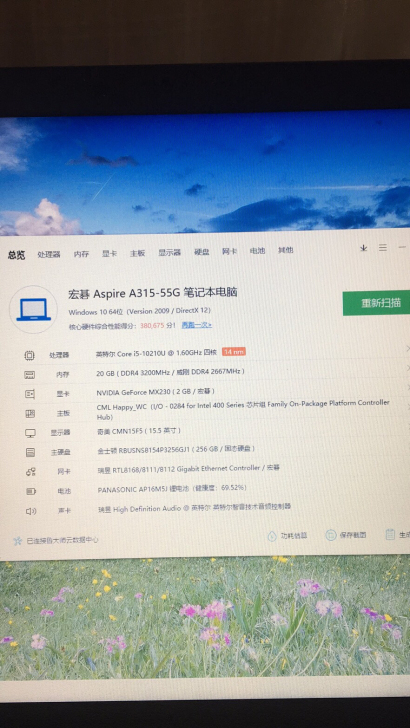Open the hamburger menu icon
This screenshot has height=728, width=410.
tap(383, 248)
